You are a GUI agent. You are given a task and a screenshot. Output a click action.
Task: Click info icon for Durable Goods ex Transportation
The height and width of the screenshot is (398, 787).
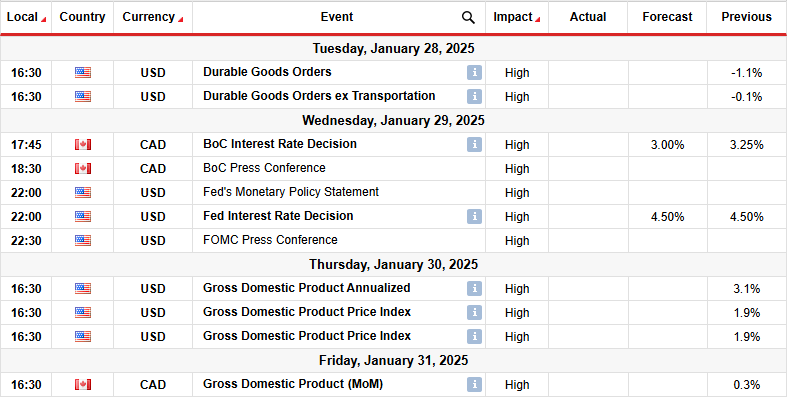pos(474,96)
